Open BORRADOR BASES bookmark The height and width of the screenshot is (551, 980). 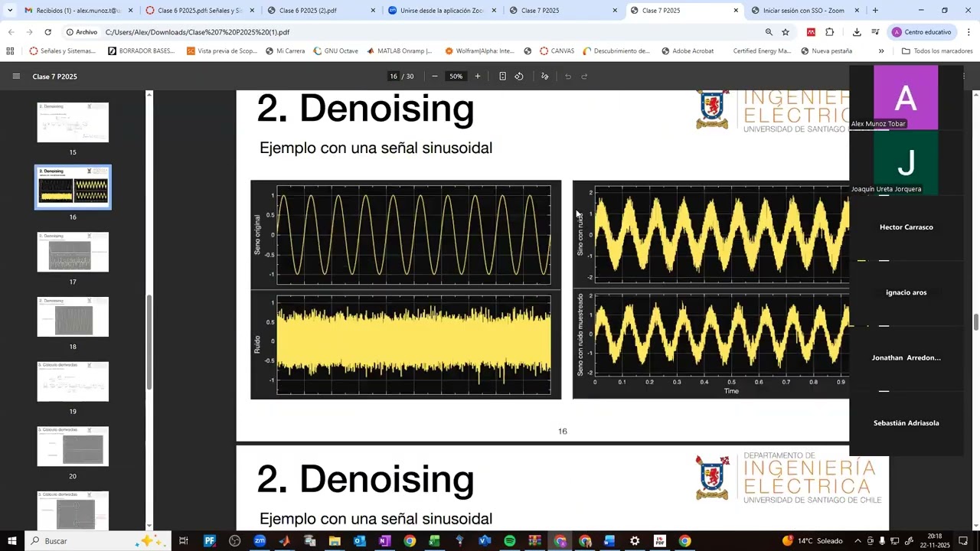click(142, 51)
